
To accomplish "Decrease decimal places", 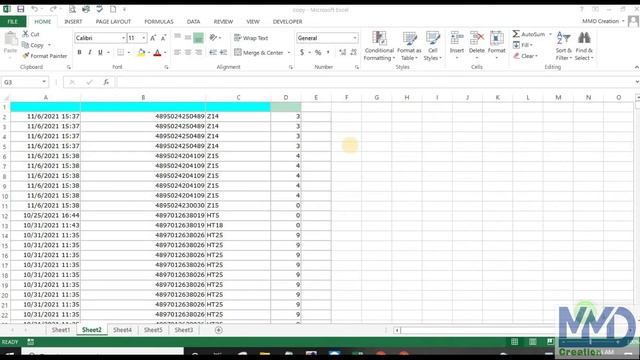I will (353, 52).
